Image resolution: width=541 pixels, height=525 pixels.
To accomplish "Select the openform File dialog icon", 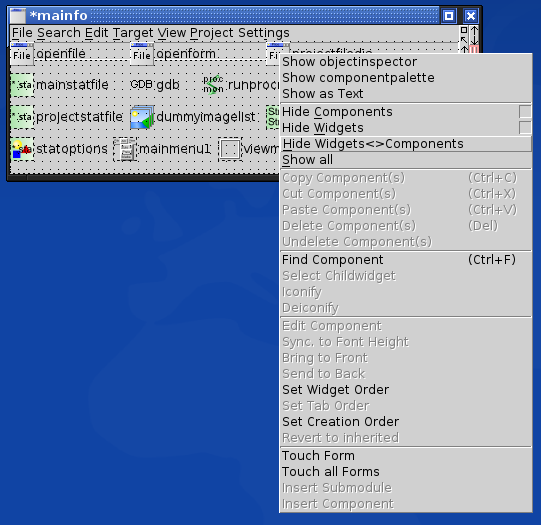I will [x=142, y=54].
